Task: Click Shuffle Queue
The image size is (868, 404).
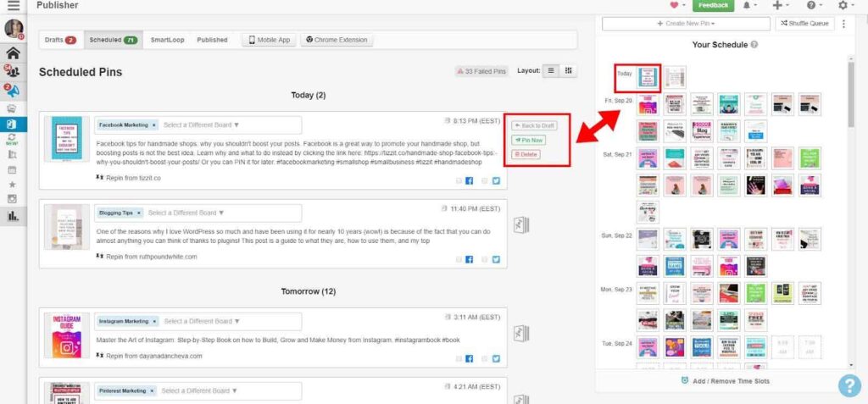Action: [804, 24]
